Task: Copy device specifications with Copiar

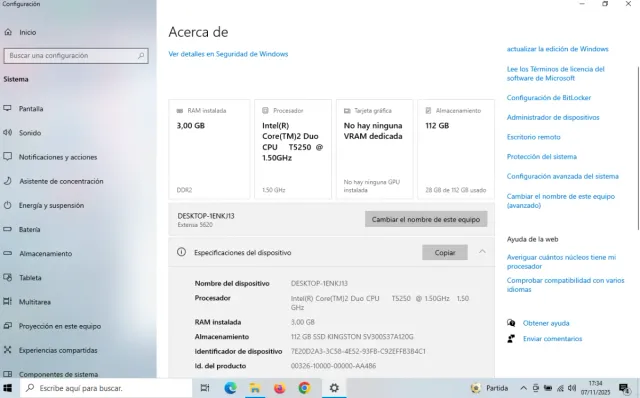Action: click(445, 253)
